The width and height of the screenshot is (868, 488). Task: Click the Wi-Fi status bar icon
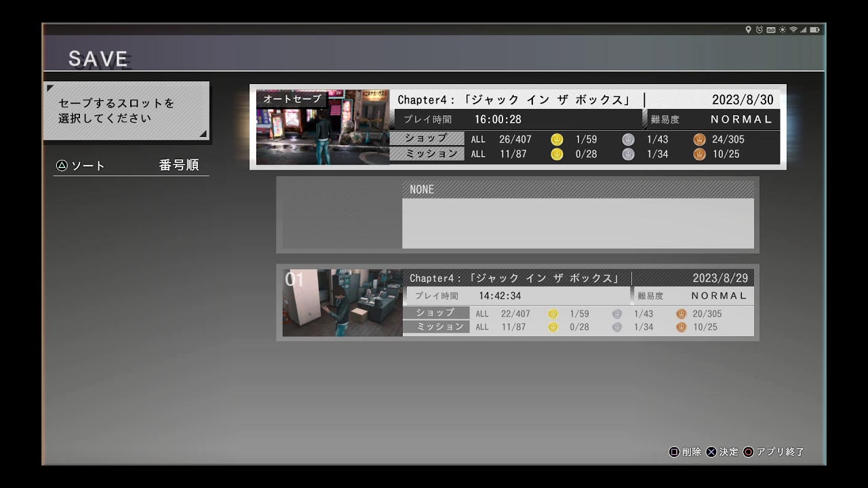click(x=793, y=30)
